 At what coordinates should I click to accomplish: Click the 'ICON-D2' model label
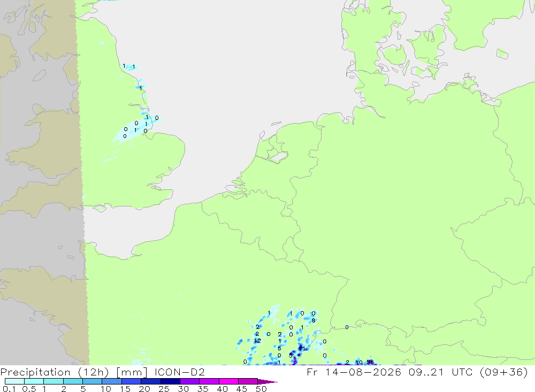(x=179, y=372)
